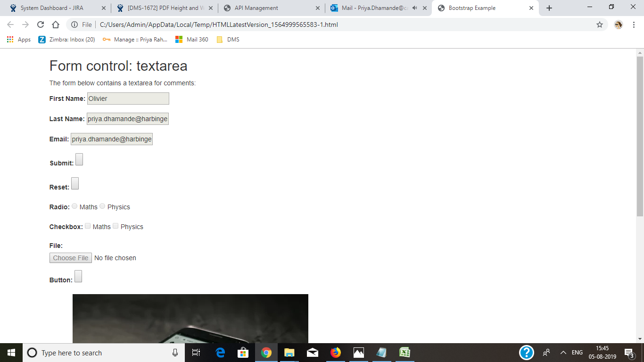Viewport: 644px width, 362px height.
Task: Open Firefox from the taskbar
Action: (x=336, y=353)
